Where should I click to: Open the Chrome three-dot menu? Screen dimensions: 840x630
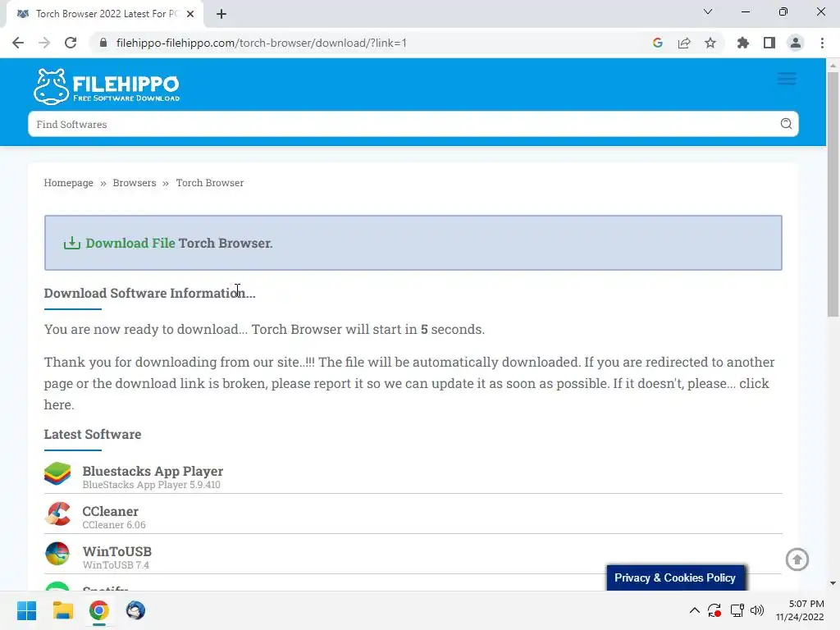(x=822, y=43)
